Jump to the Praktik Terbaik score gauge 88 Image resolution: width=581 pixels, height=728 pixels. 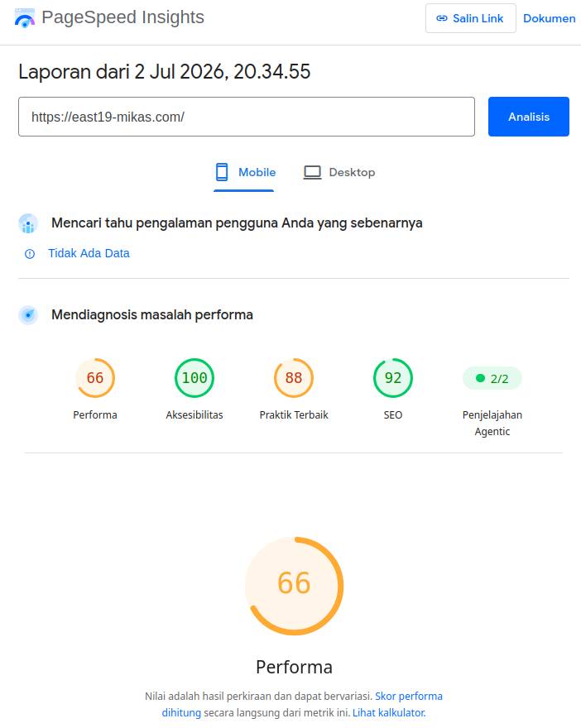tap(294, 378)
